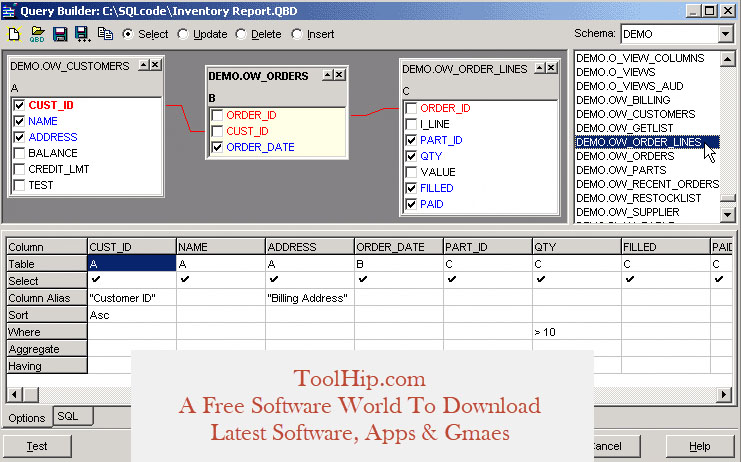The height and width of the screenshot is (462, 741).
Task: Collapse the DEMO.OW_ORDER_LINES table box
Action: pos(540,68)
